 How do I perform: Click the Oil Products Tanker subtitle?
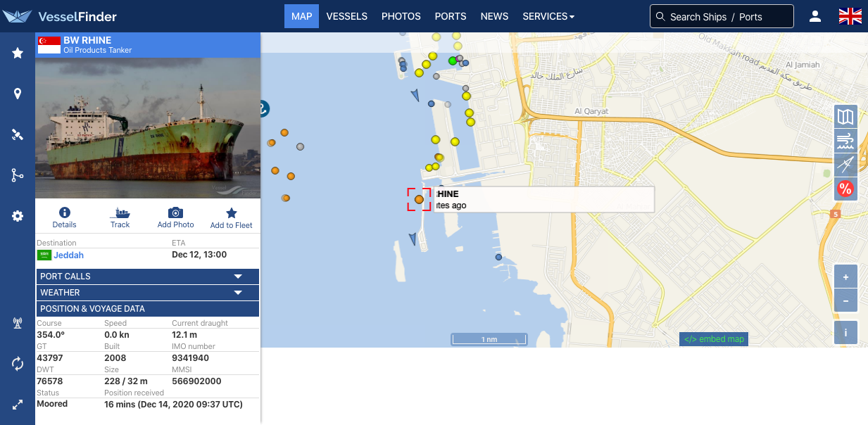[98, 51]
